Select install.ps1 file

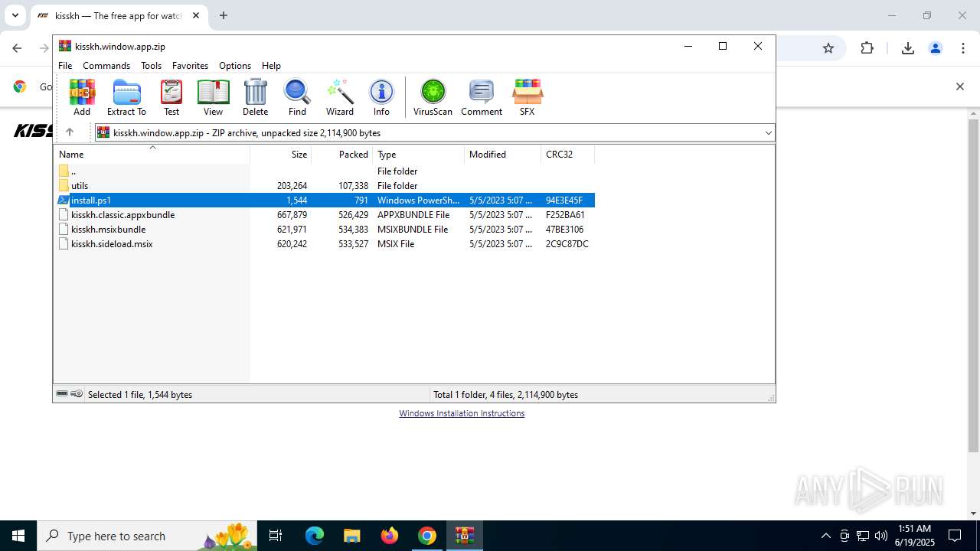coord(325,201)
